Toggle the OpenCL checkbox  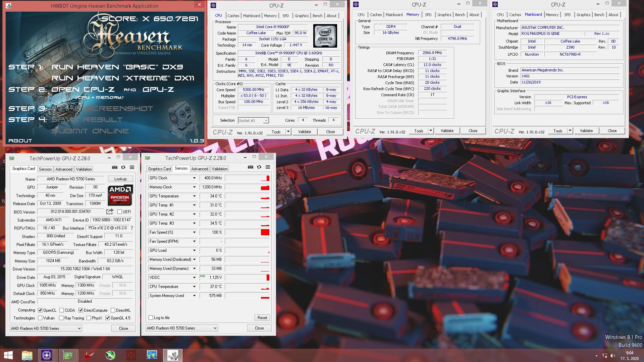point(40,310)
